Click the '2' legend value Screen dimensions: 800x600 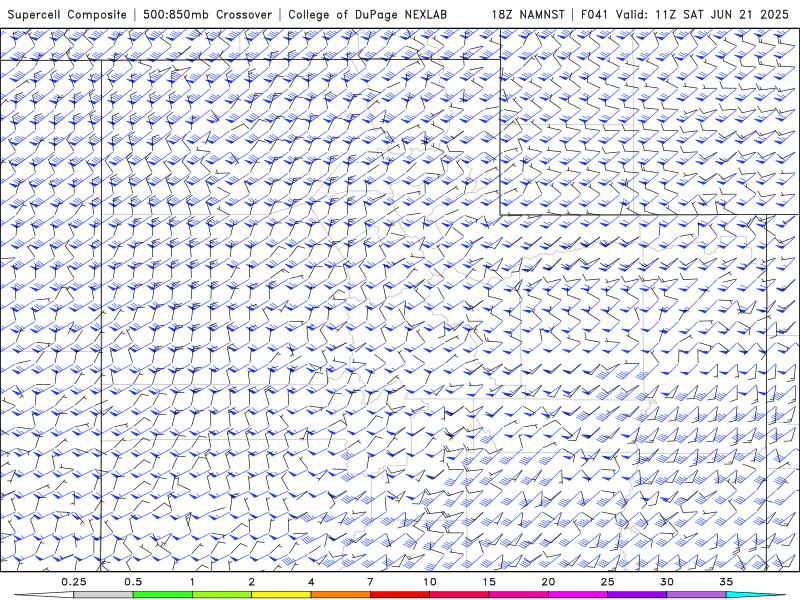(252, 582)
